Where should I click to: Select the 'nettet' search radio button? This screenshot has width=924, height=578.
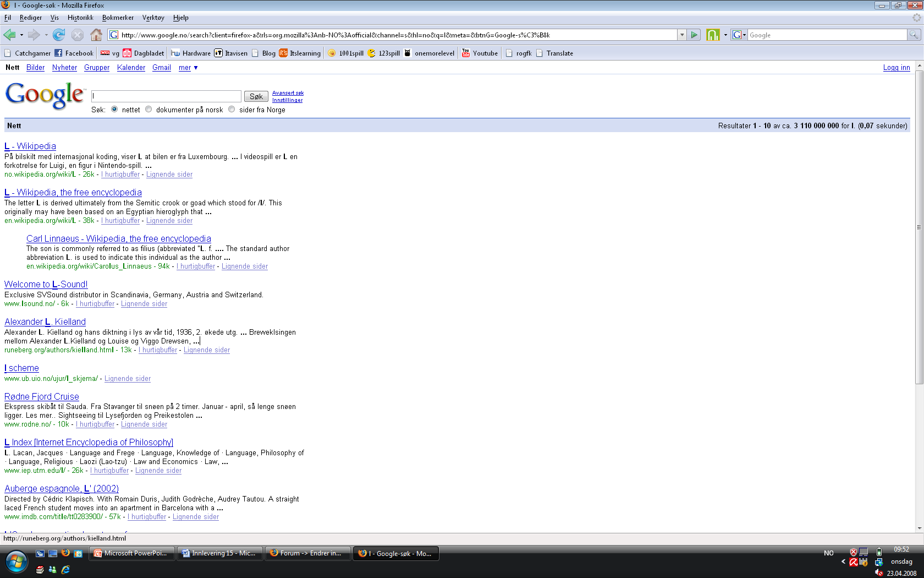click(x=114, y=109)
